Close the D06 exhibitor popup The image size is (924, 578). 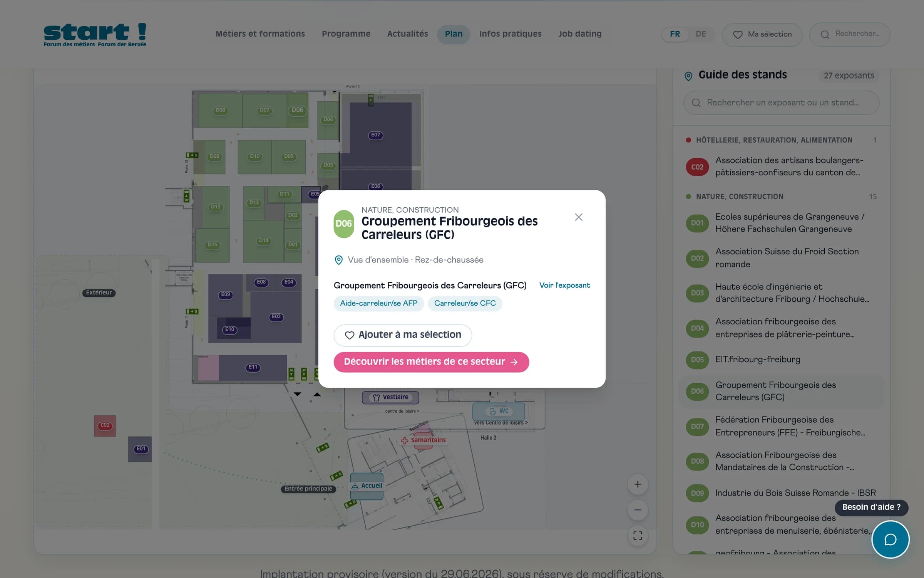click(578, 217)
